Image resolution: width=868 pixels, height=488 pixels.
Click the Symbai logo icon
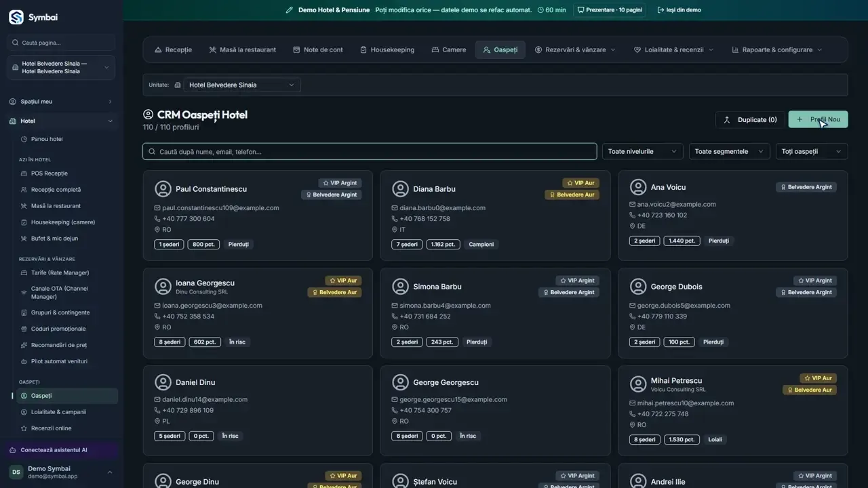coord(16,17)
